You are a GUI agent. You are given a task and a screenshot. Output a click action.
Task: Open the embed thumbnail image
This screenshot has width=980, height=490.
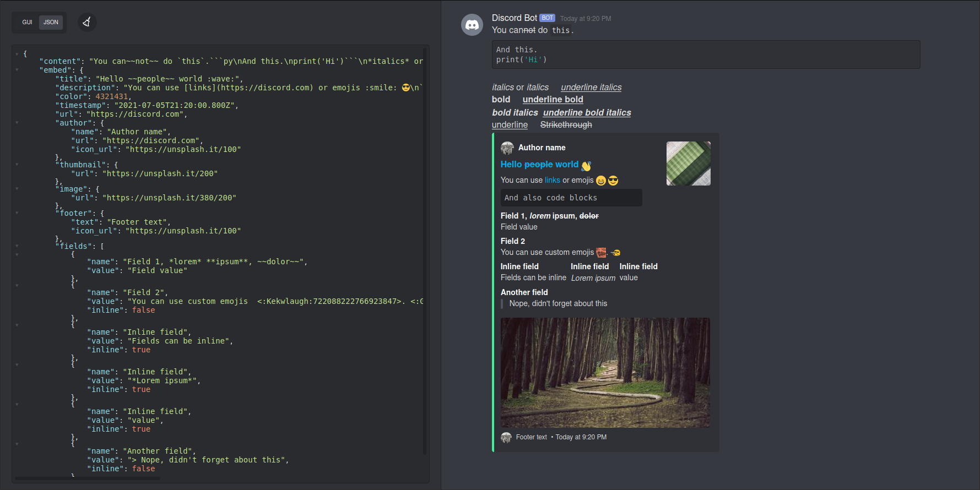pyautogui.click(x=688, y=164)
